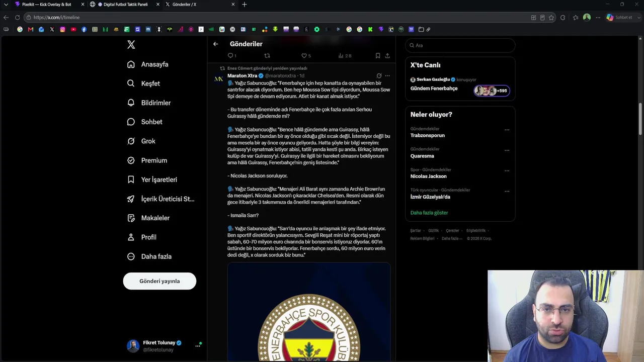Screen dimensions: 644x362
Task: Open options for Nicolas Jackson trend
Action: point(507,171)
